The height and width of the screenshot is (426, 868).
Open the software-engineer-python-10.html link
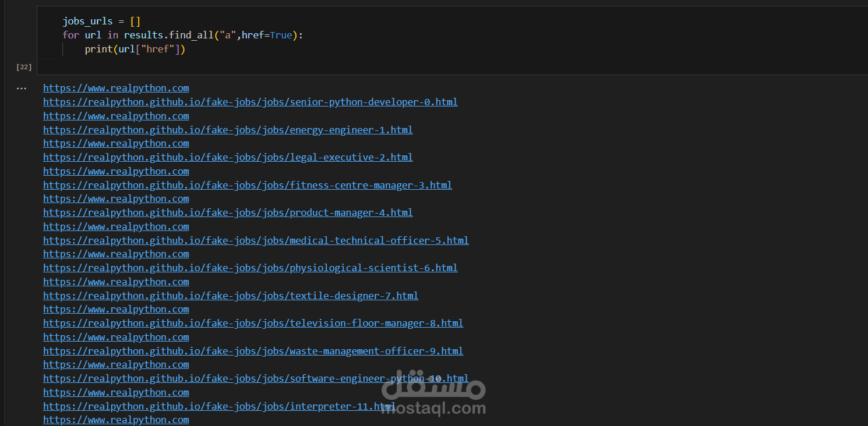[256, 379]
